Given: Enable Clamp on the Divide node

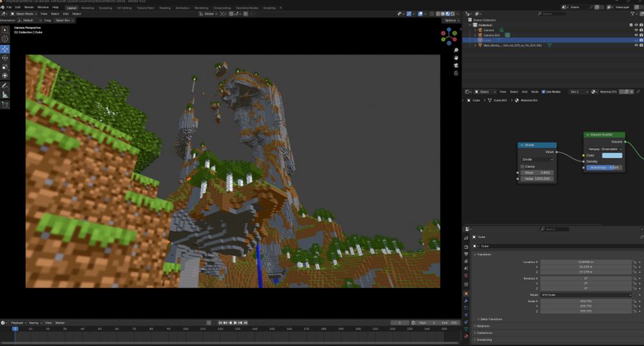Looking at the screenshot, I should tap(522, 167).
